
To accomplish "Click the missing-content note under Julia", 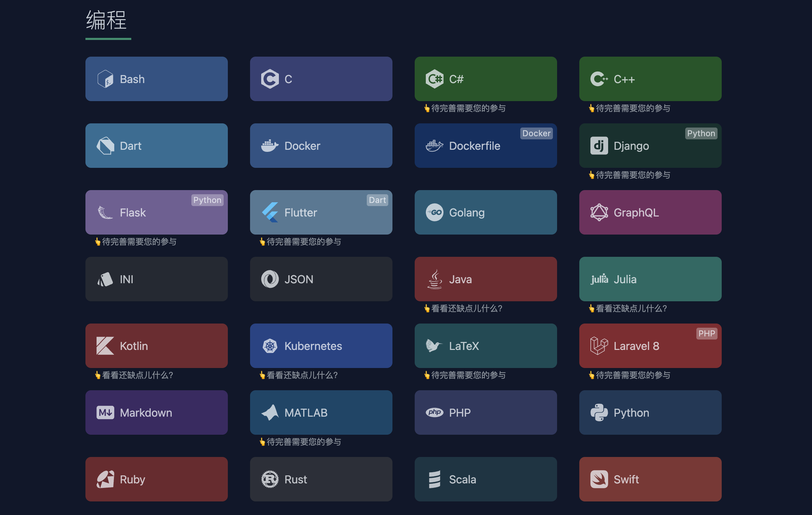I will pos(628,309).
